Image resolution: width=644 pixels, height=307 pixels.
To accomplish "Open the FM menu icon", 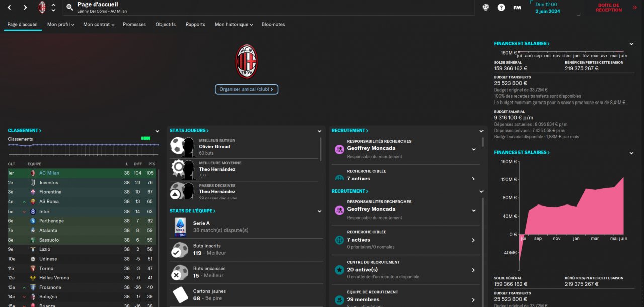I will click(517, 7).
